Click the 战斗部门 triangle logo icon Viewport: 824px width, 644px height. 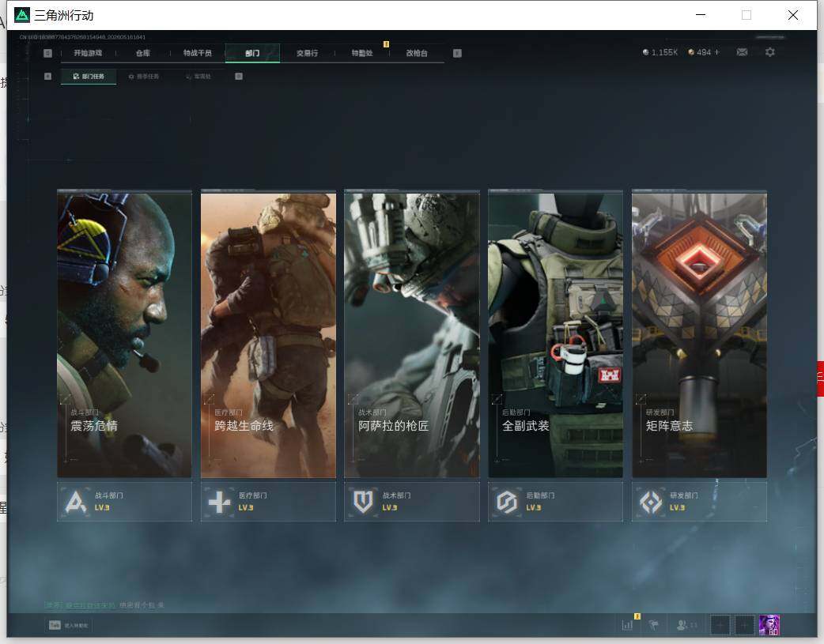tap(76, 502)
